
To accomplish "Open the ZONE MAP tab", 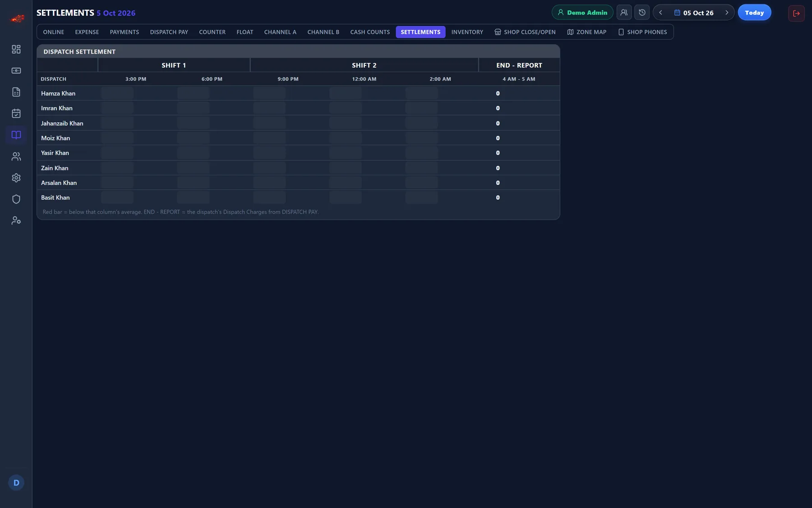I will tap(587, 32).
